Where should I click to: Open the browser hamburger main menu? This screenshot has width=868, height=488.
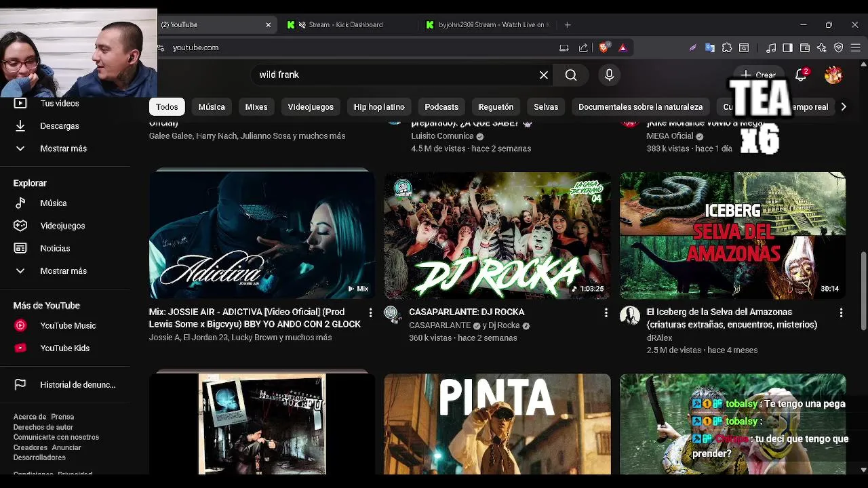tap(856, 47)
